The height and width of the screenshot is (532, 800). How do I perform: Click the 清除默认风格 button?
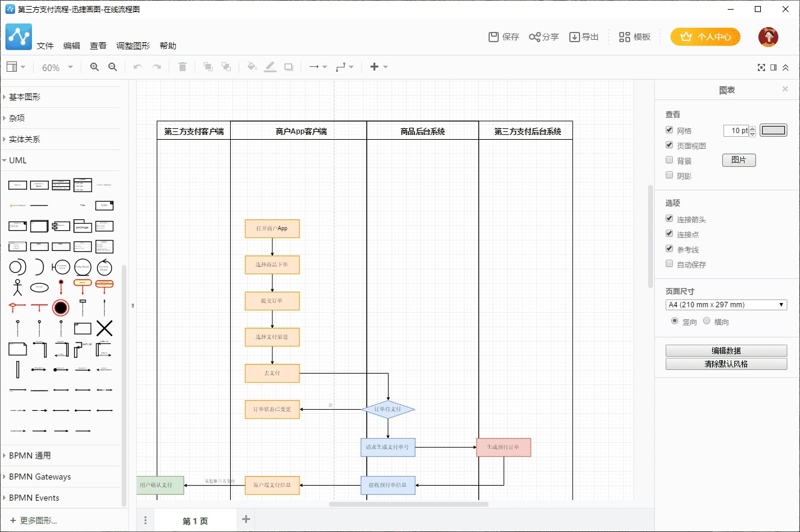[726, 364]
